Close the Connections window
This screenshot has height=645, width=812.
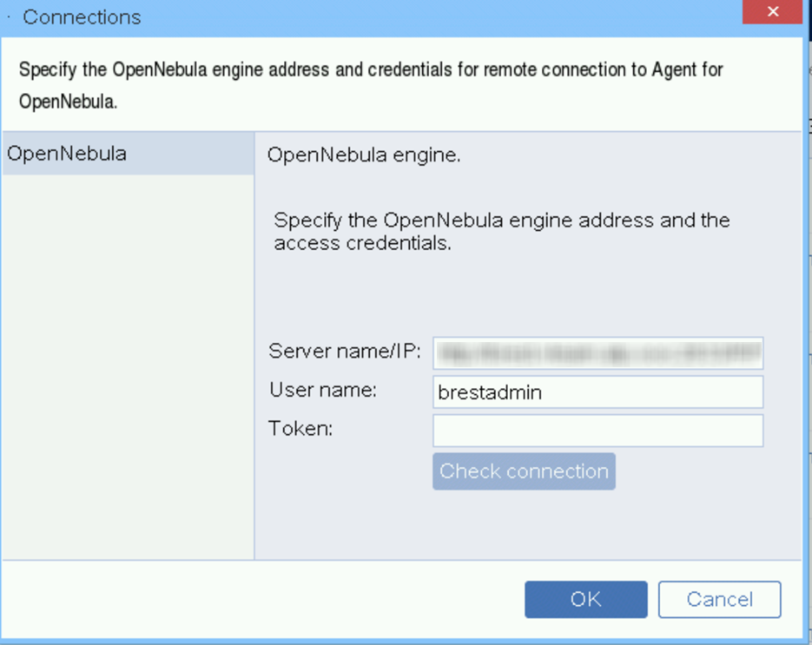(773, 11)
